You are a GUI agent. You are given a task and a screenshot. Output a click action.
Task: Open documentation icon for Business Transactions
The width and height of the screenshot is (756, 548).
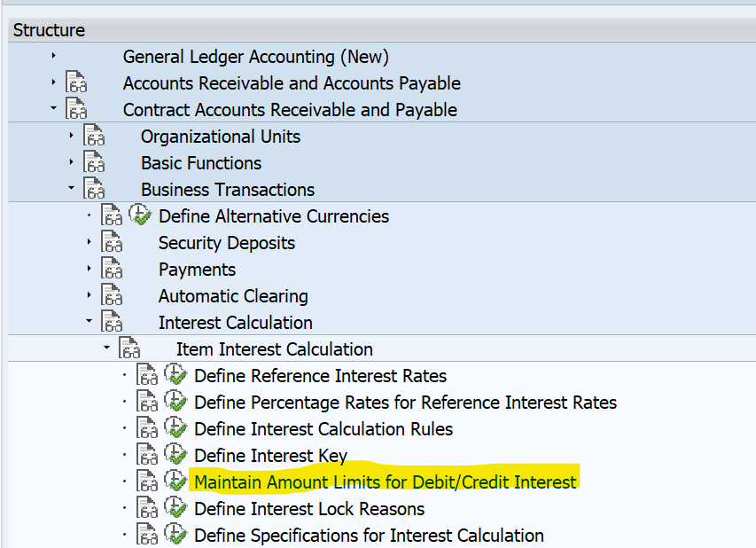coord(94,188)
